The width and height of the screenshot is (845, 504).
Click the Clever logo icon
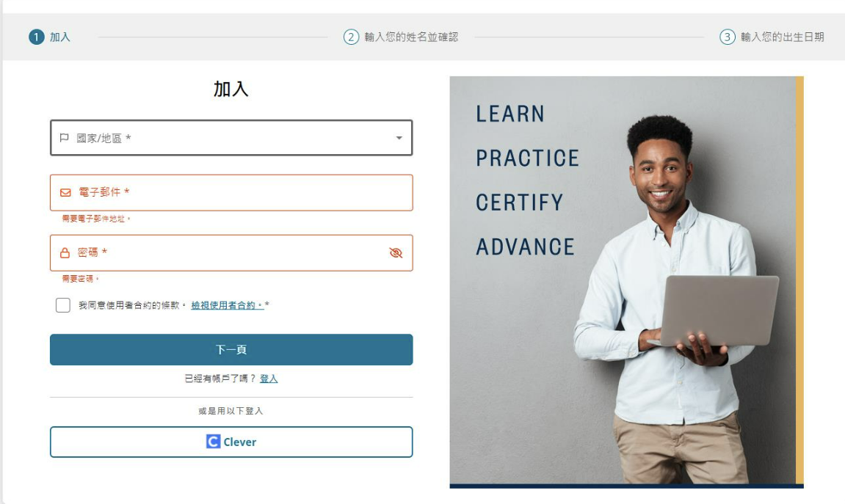tap(214, 442)
